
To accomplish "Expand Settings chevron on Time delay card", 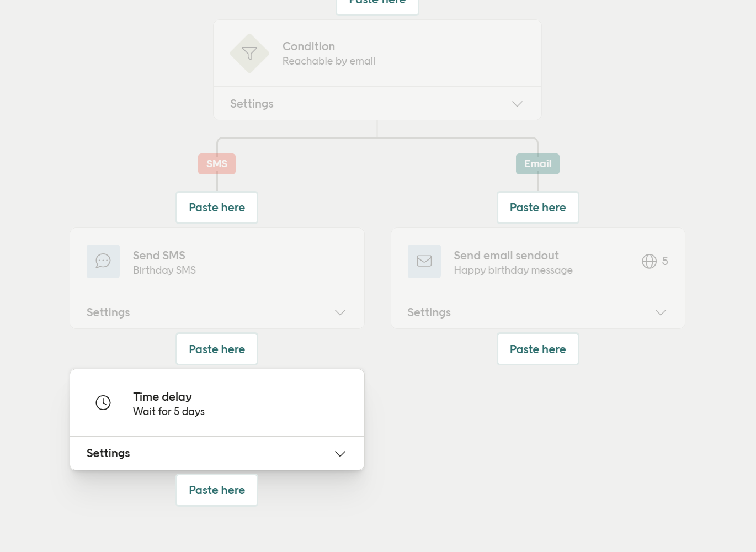I will coord(340,454).
